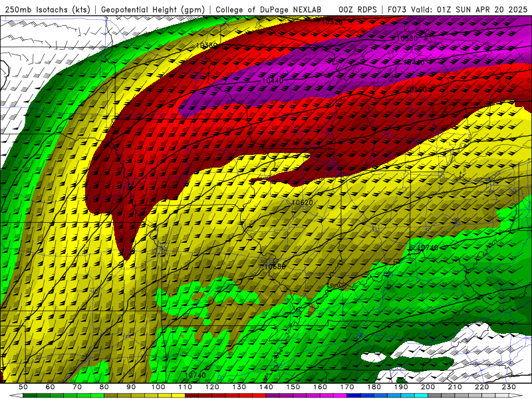Click the "F073" forecast hour text
The width and height of the screenshot is (532, 399).
click(x=397, y=10)
